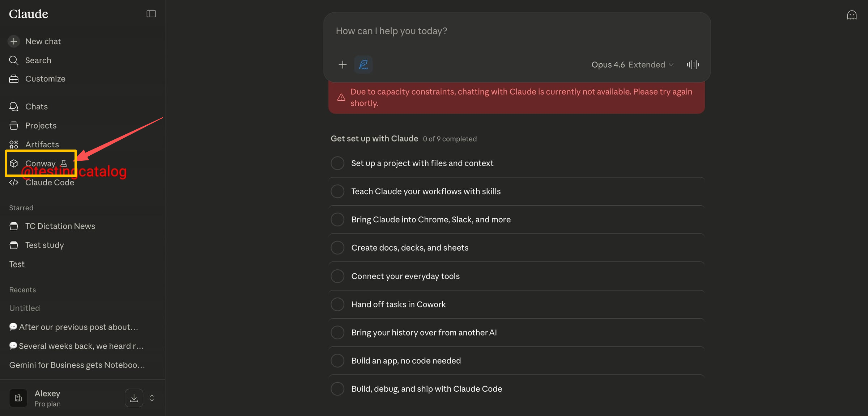Image resolution: width=868 pixels, height=416 pixels.
Task: Open Search with magnifier icon
Action: [14, 60]
